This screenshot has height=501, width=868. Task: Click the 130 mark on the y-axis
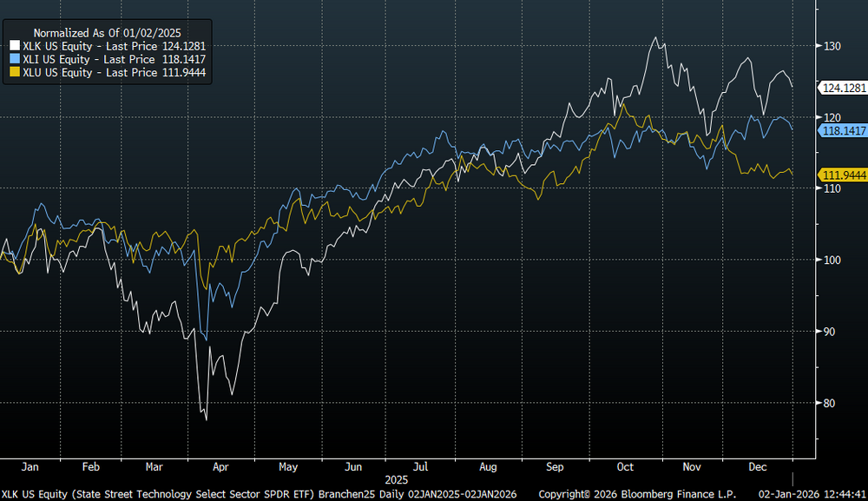click(x=832, y=45)
